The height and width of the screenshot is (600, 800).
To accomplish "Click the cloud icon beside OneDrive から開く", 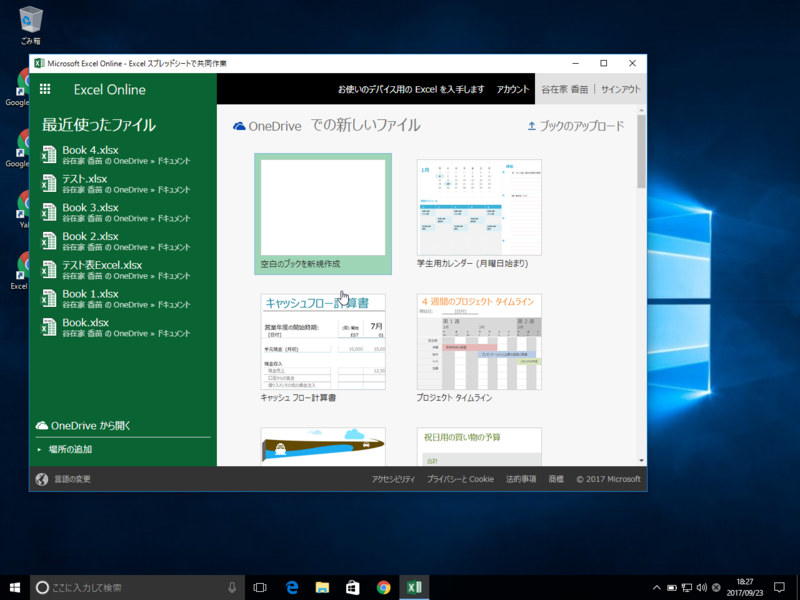I will (42, 425).
